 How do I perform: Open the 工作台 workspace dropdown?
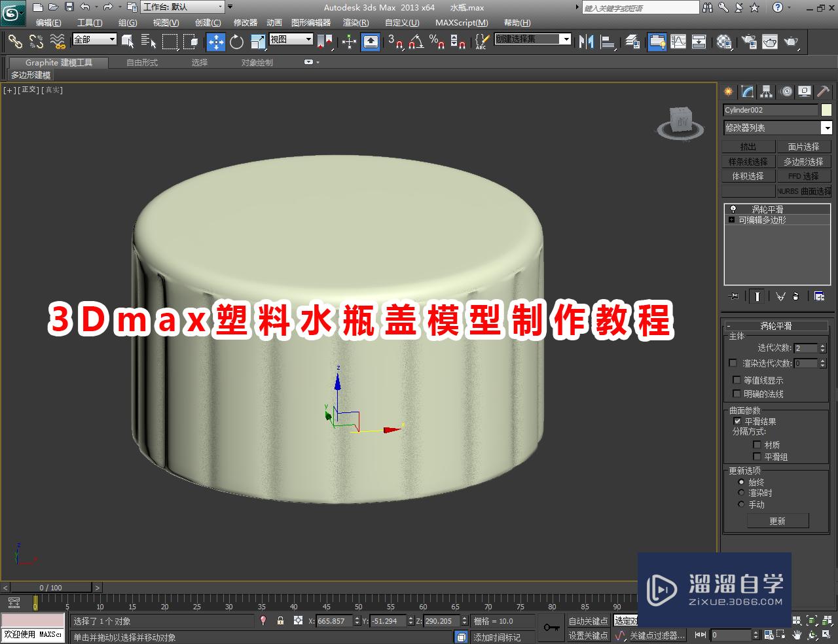183,7
